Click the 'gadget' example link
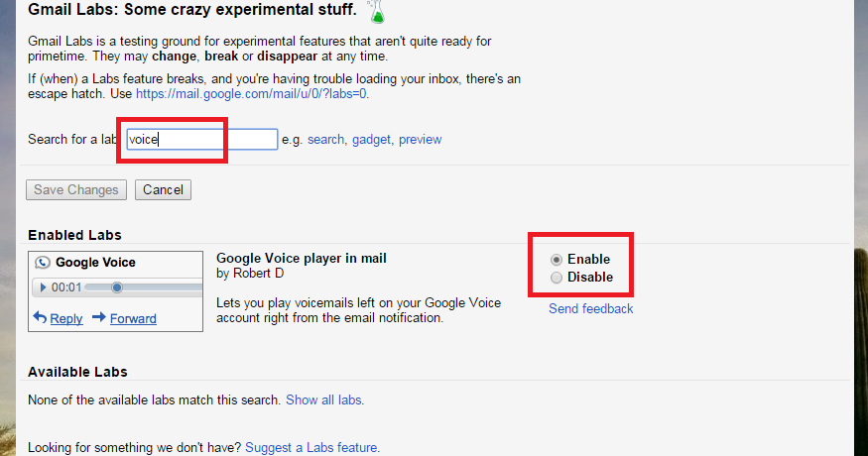Image resolution: width=868 pixels, height=456 pixels. [x=371, y=140]
